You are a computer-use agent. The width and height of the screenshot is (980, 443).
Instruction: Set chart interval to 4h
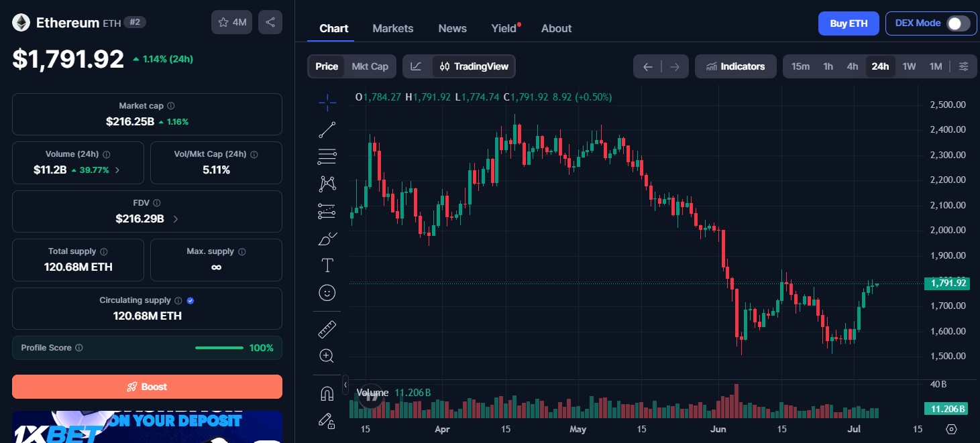(x=853, y=66)
